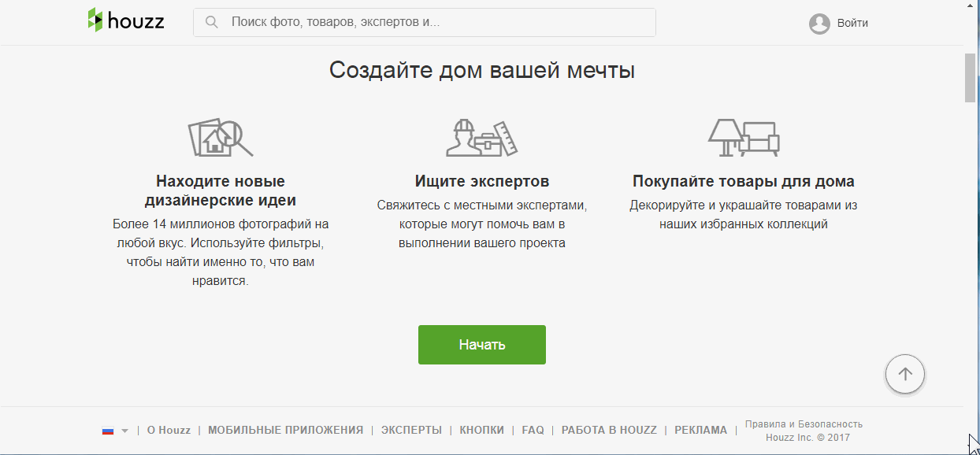Click the vertical scrollbar thumb
The image size is (980, 455).
970,77
